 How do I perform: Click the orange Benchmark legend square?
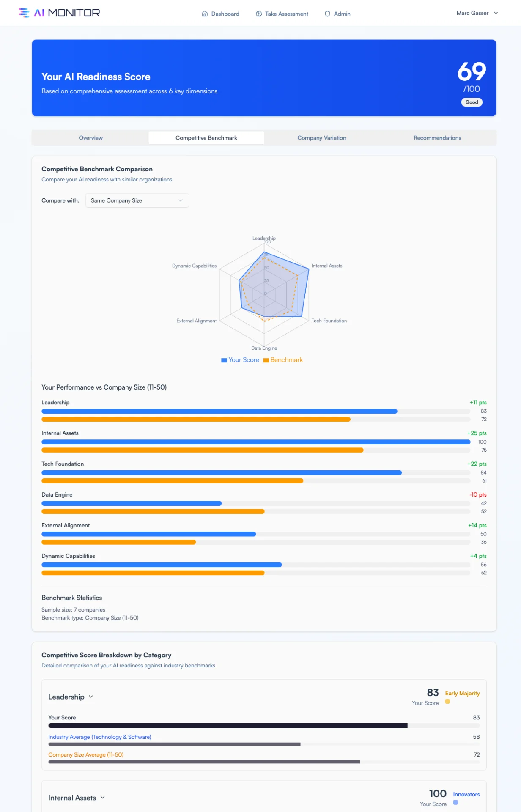266,360
